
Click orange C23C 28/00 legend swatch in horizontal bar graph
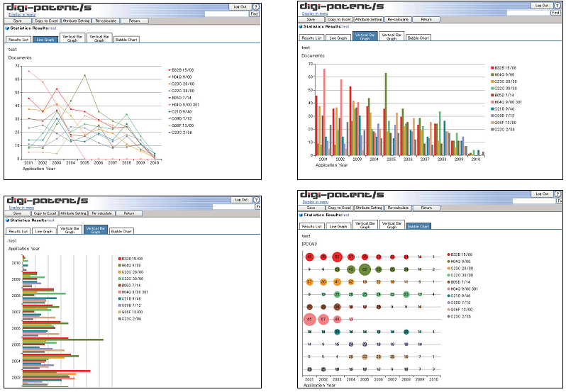120,272
